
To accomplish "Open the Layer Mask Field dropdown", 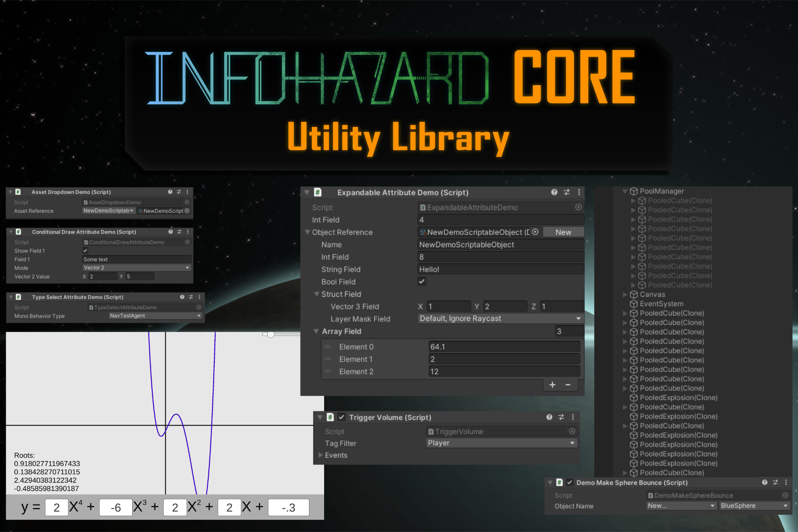I will (500, 318).
